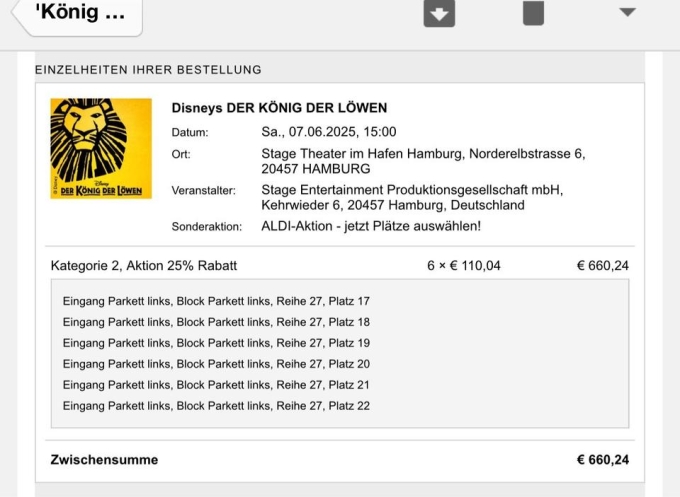Select the seat row for Platz 19
Image resolution: width=680 pixels, height=497 pixels.
tap(216, 343)
